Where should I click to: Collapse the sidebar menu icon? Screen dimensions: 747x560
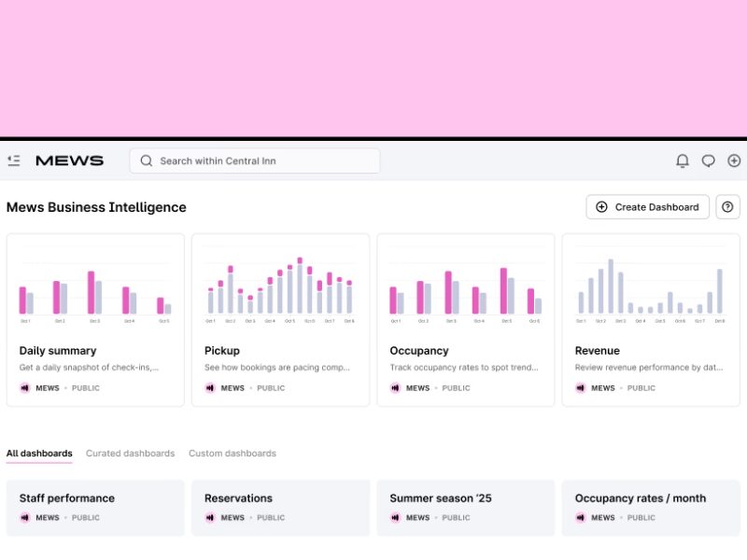click(14, 161)
